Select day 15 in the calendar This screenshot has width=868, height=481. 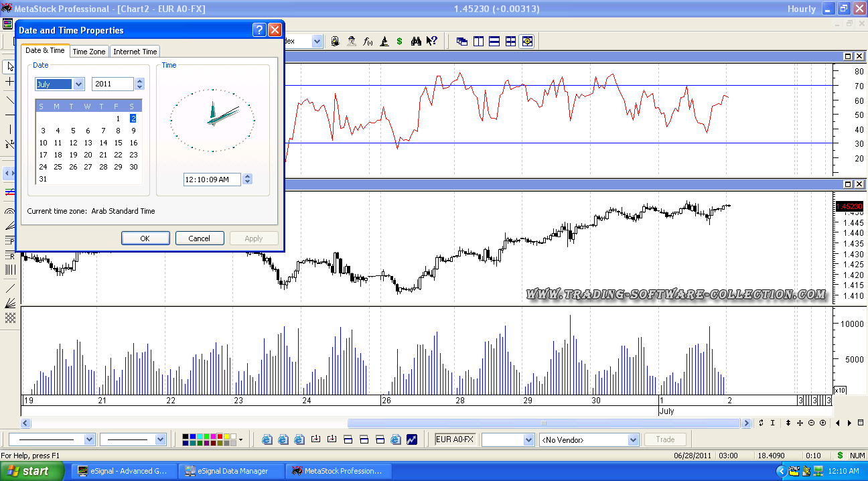tap(118, 143)
